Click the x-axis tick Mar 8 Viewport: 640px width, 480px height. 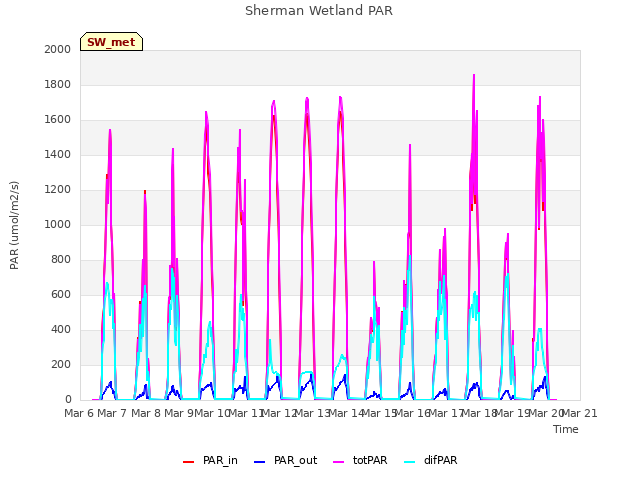click(x=145, y=413)
